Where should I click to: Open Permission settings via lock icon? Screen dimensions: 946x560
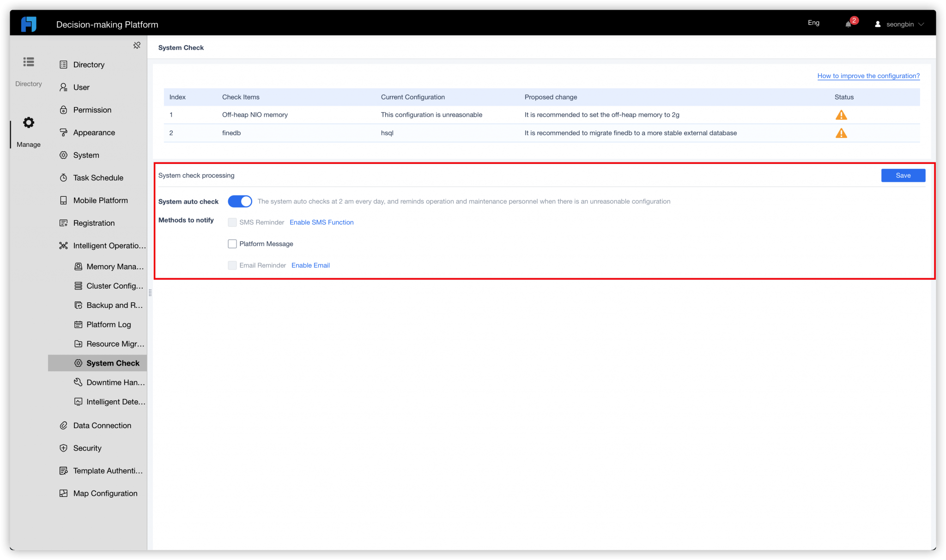click(63, 110)
